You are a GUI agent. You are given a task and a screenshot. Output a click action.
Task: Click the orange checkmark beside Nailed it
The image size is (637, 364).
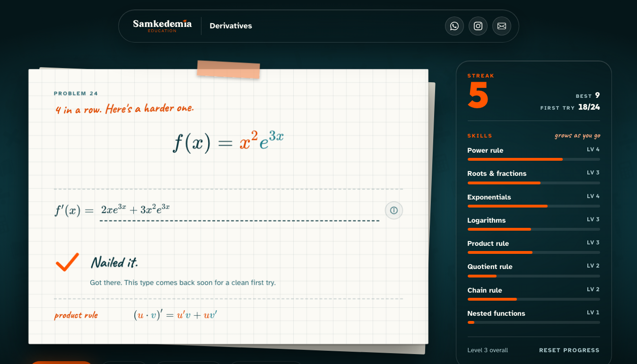[67, 262]
